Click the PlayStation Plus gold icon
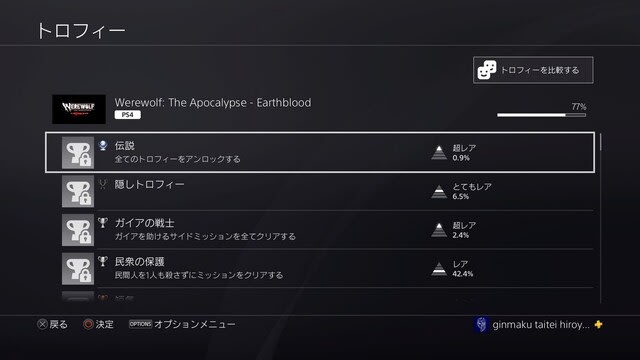This screenshot has width=640, height=360. 598,324
